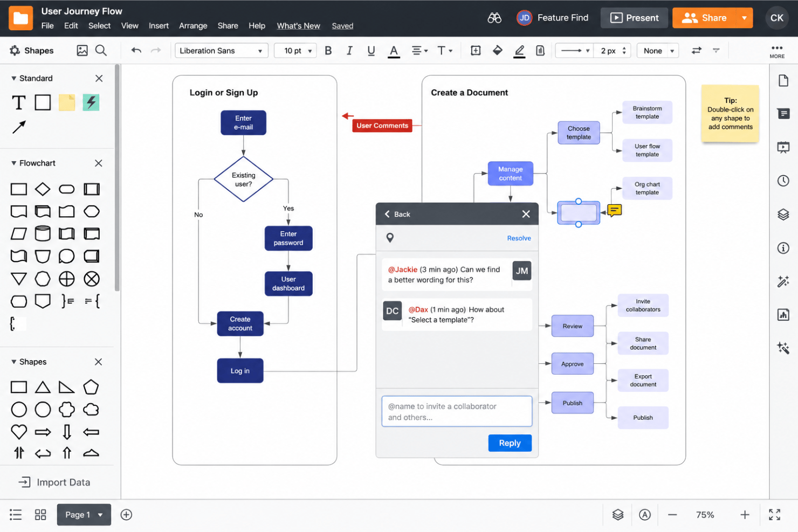Click the fullscreen expand icon
The width and height of the screenshot is (798, 532).
coord(775,515)
